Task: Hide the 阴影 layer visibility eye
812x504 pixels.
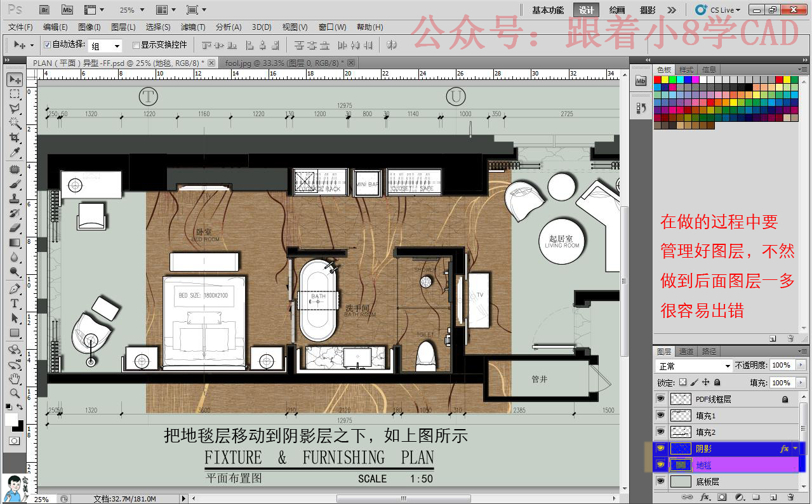Action: (x=661, y=448)
